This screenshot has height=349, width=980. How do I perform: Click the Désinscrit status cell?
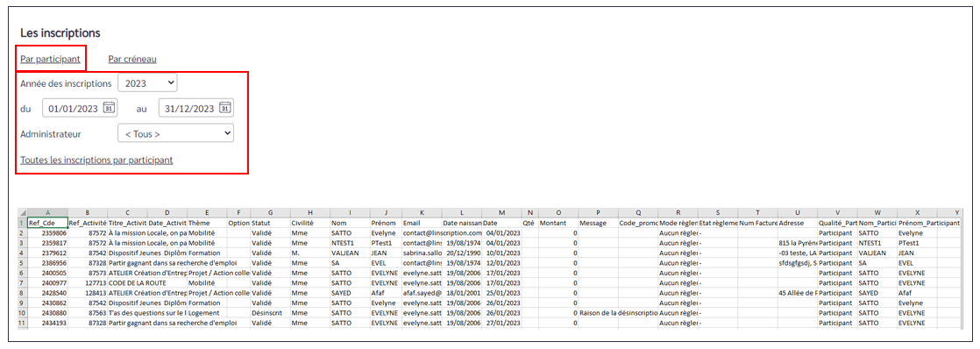tap(270, 313)
